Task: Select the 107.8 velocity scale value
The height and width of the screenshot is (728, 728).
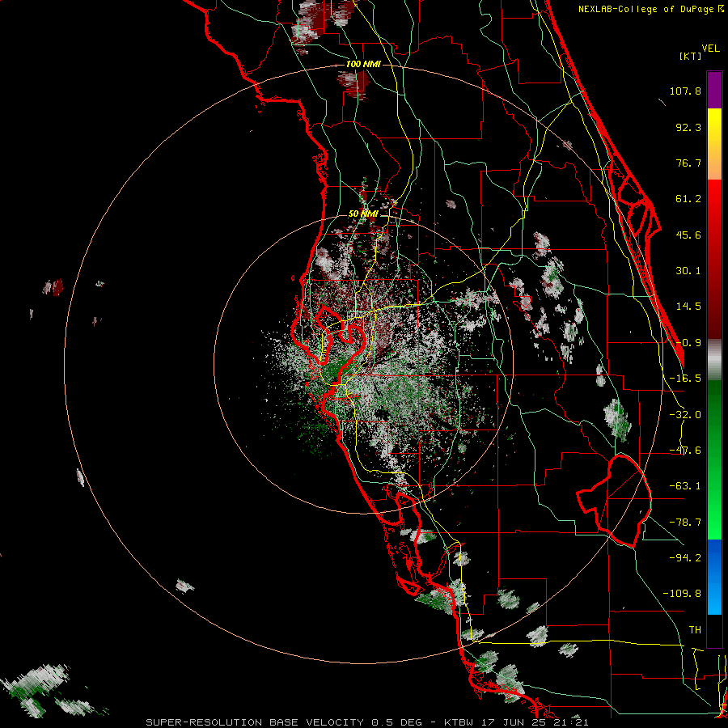Action: click(x=685, y=91)
